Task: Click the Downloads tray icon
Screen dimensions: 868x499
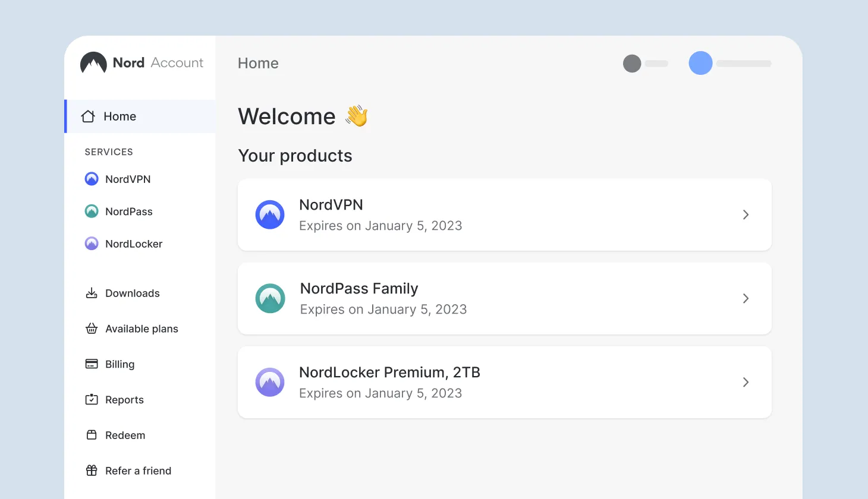Action: tap(92, 293)
